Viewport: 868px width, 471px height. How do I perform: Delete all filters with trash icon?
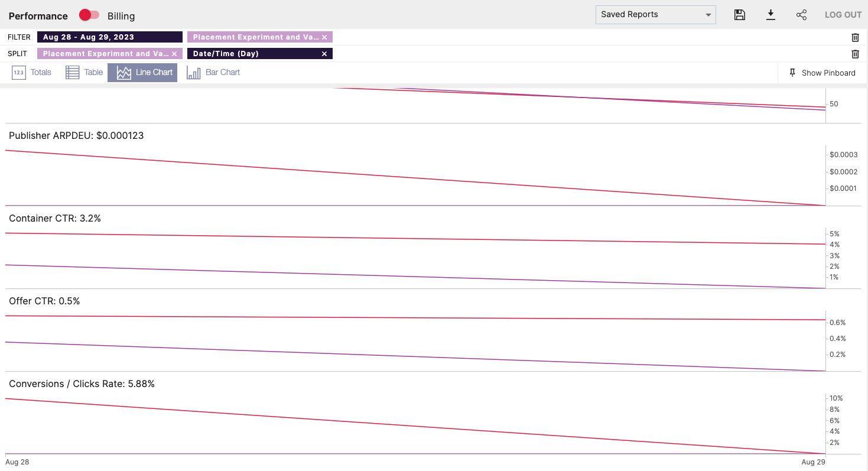click(855, 37)
